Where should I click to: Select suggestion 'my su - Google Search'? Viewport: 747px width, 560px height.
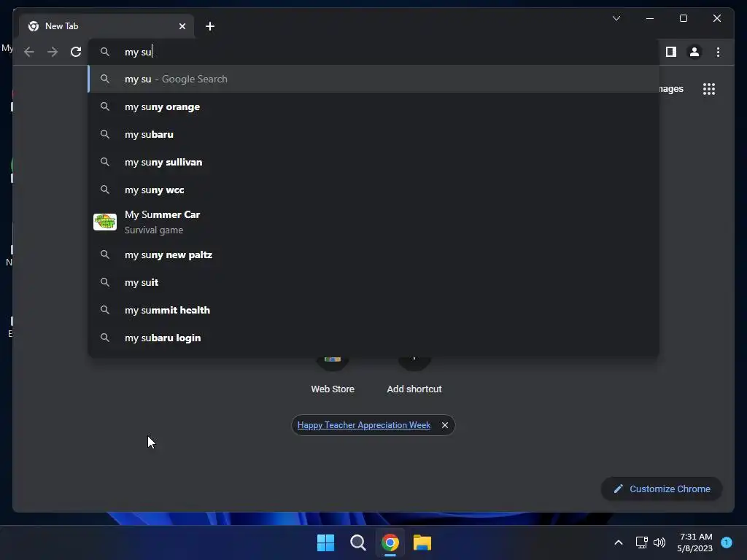point(373,79)
